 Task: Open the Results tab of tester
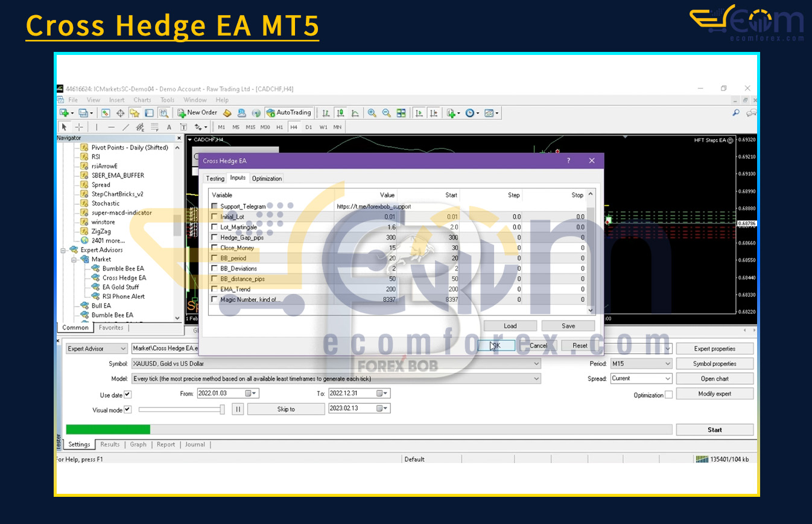[x=110, y=444]
